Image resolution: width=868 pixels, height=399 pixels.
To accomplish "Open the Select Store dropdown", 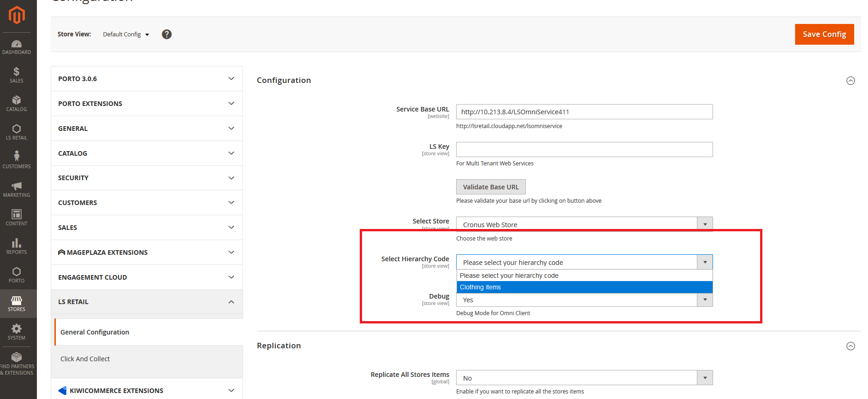I will pos(584,224).
